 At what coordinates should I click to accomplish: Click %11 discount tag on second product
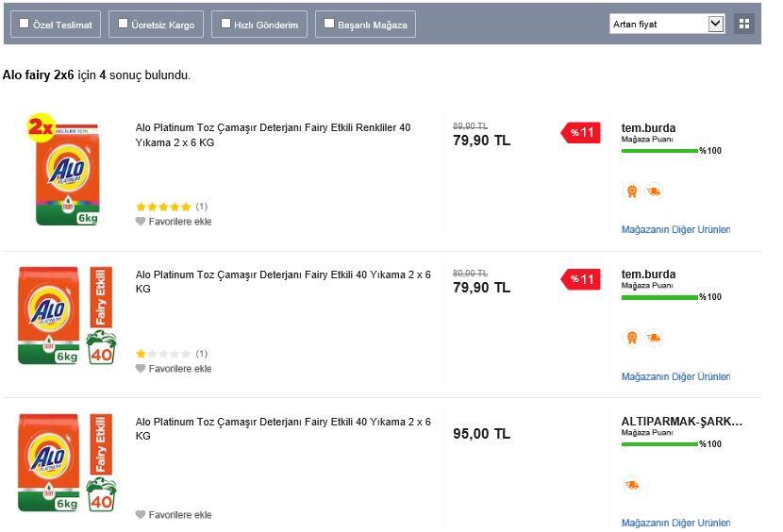click(580, 279)
